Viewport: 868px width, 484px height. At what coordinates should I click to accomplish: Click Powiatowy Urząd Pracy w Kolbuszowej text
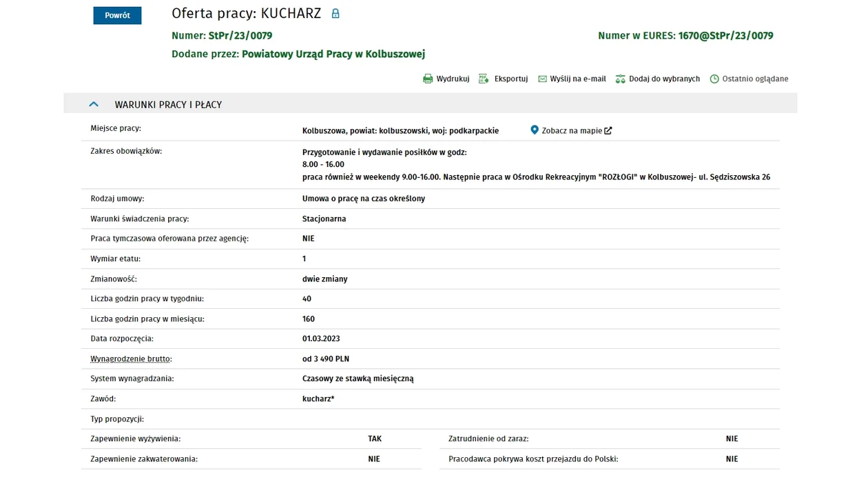point(333,54)
